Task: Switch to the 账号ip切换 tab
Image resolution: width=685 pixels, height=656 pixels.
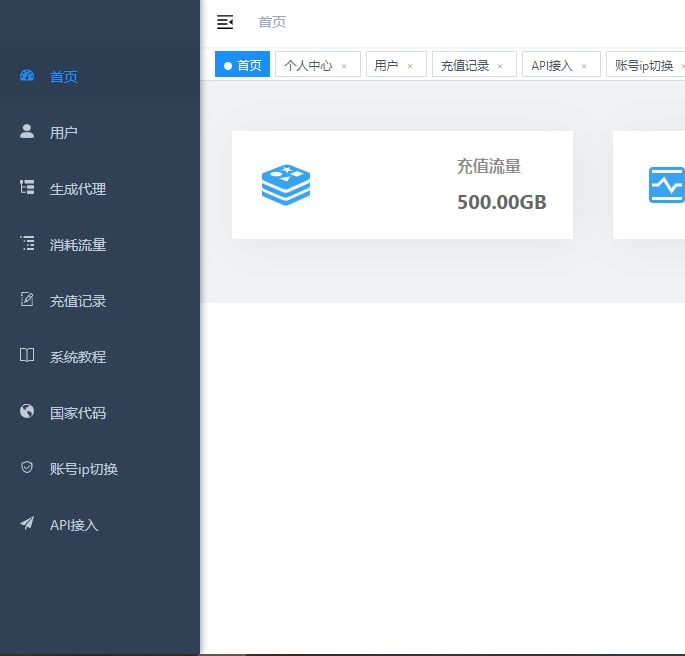Action: [x=643, y=65]
